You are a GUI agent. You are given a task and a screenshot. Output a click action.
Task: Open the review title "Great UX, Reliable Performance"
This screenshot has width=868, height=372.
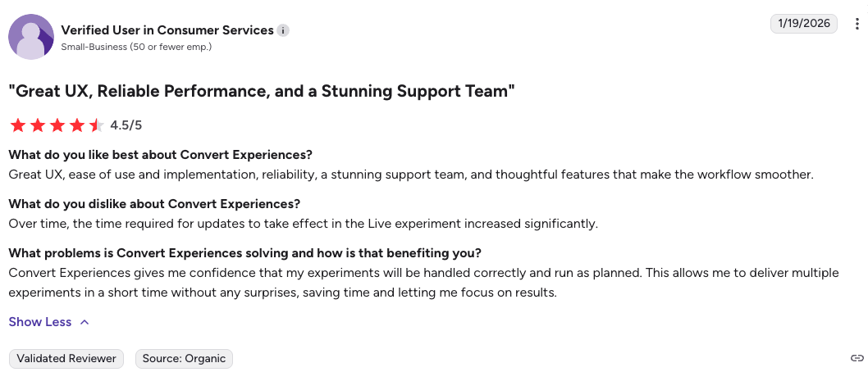click(262, 91)
